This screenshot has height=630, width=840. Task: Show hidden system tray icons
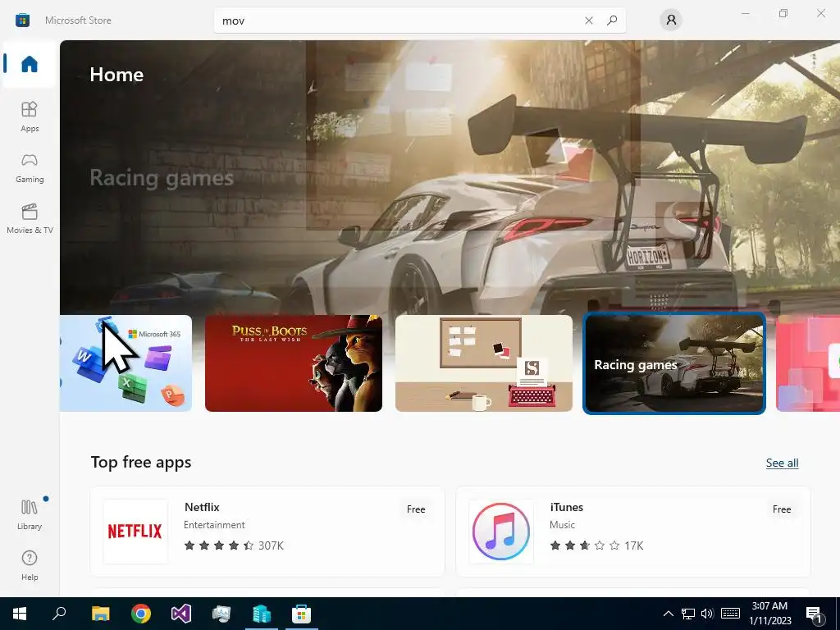tap(668, 614)
